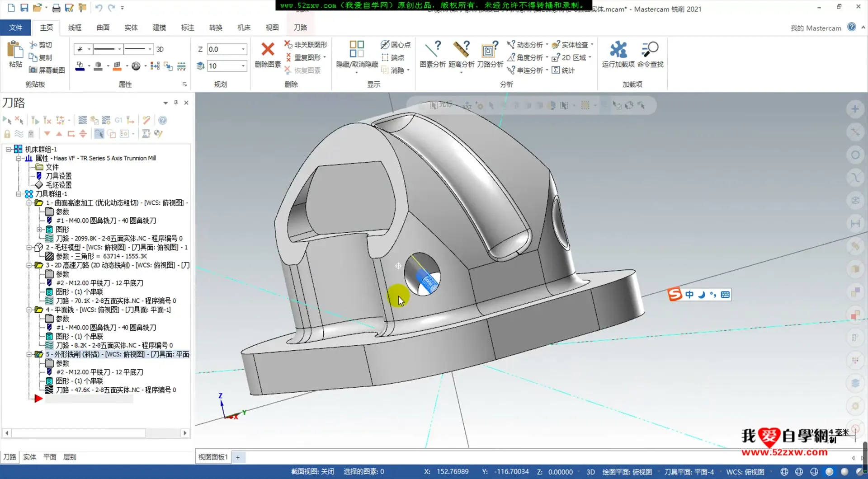Screen dimensions: 868x479
Task: Toggle the lock operations icon in toolpaths panel
Action: 7,134
